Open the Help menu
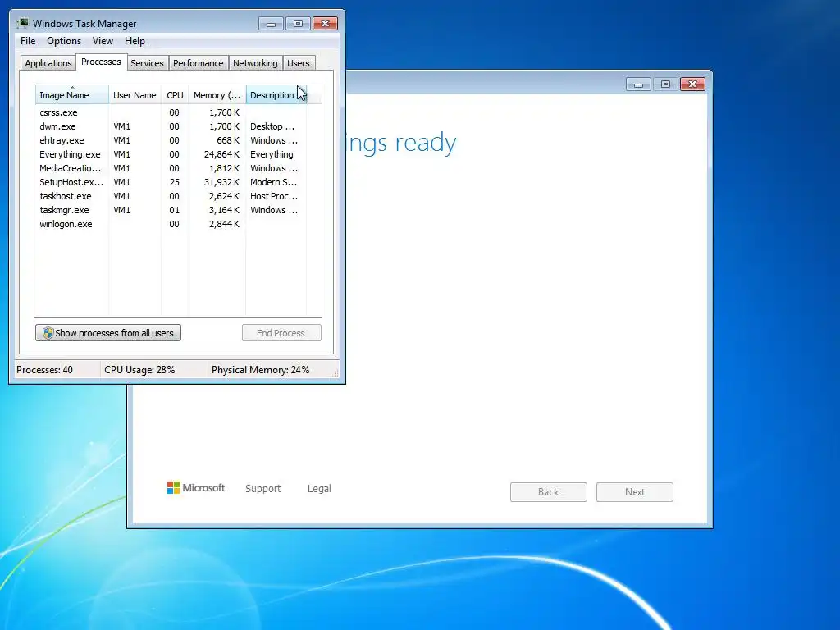 click(135, 41)
